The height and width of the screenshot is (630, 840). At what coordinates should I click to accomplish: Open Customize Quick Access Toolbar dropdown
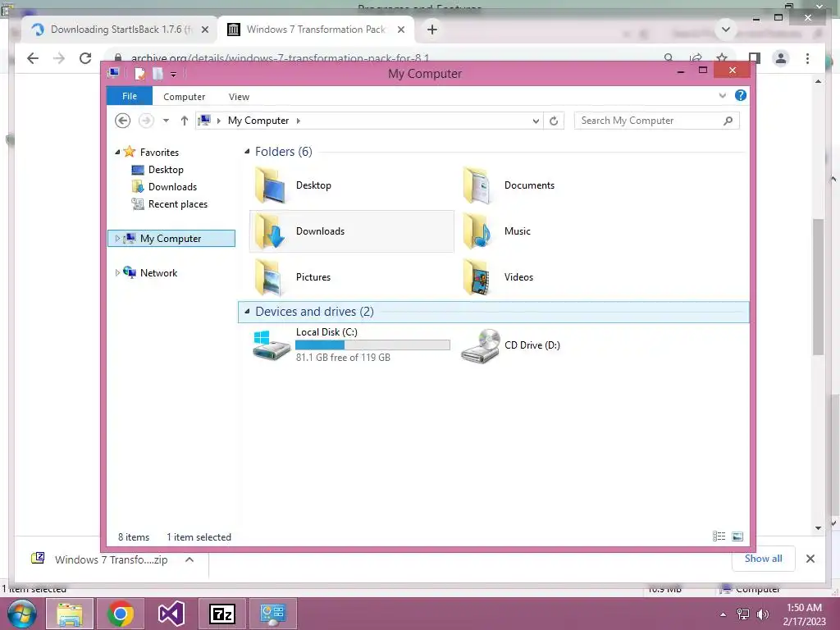coord(174,75)
